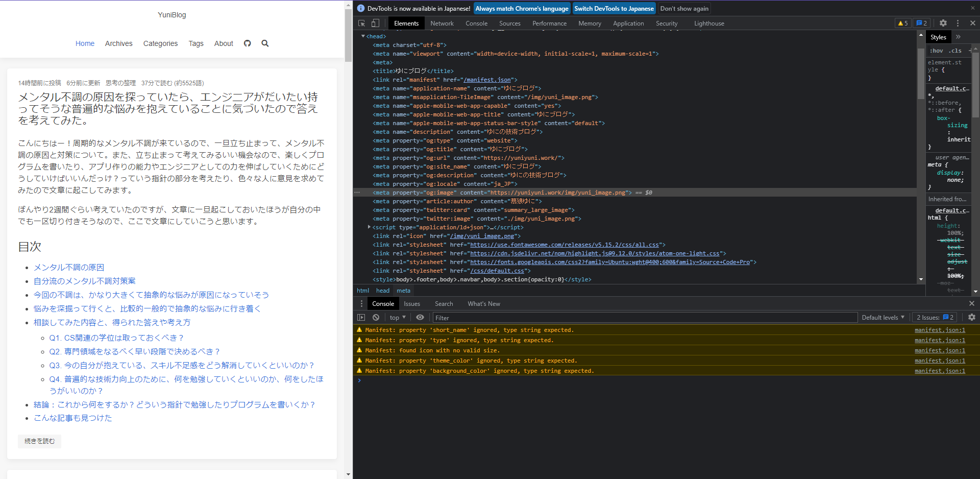Click the head breadcrumb in Elements path

[383, 291]
